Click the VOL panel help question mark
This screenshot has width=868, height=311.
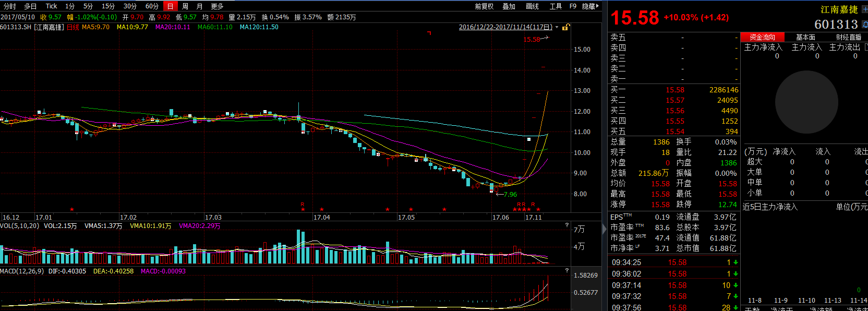coord(567,225)
